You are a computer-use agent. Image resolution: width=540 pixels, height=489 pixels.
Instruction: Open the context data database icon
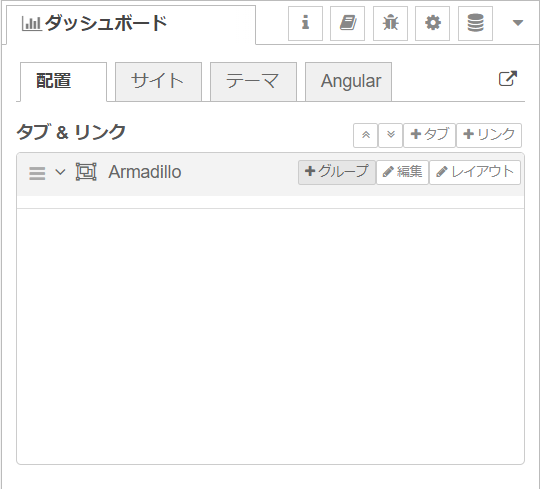click(x=475, y=23)
